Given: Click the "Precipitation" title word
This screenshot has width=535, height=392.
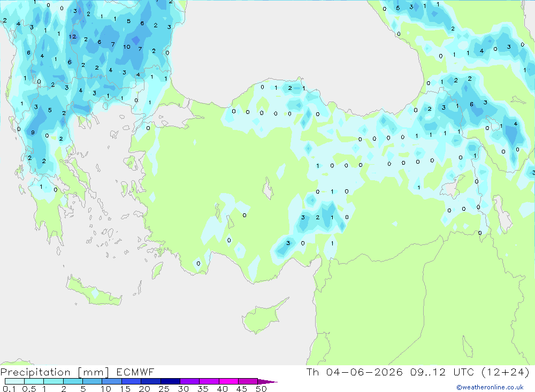Looking at the screenshot, I should [x=35, y=372].
